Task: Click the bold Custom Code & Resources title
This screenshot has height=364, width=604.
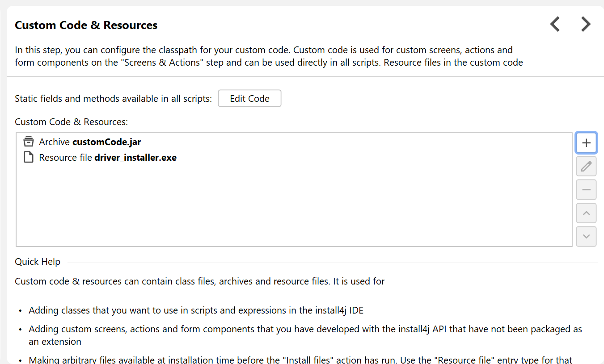Action: coord(86,25)
